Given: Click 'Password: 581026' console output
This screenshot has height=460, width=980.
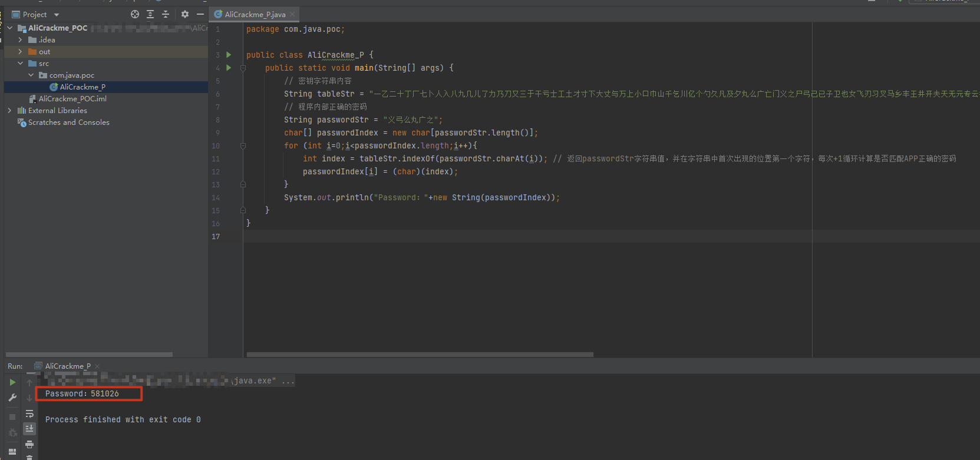Looking at the screenshot, I should coord(82,393).
